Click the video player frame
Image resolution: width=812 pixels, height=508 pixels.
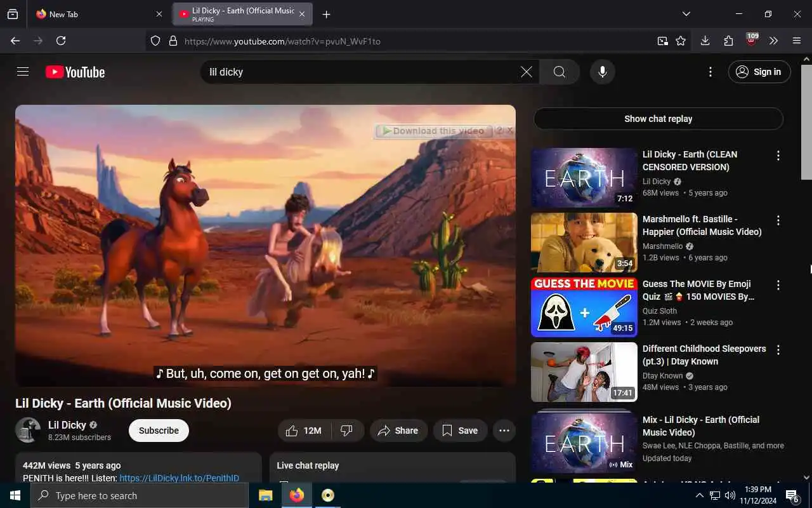[x=265, y=246]
